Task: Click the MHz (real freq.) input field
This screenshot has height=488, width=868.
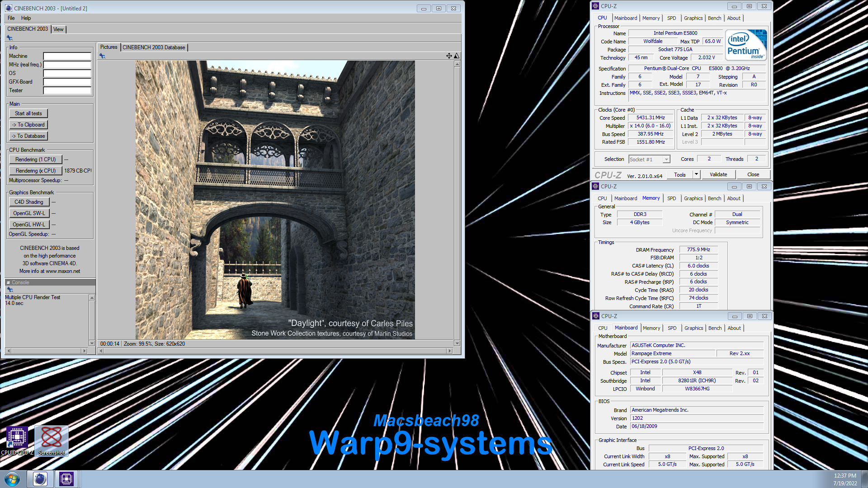Action: click(x=67, y=65)
